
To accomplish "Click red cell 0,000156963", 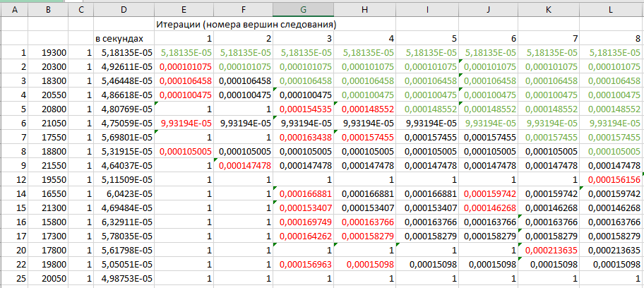I will tap(303, 263).
